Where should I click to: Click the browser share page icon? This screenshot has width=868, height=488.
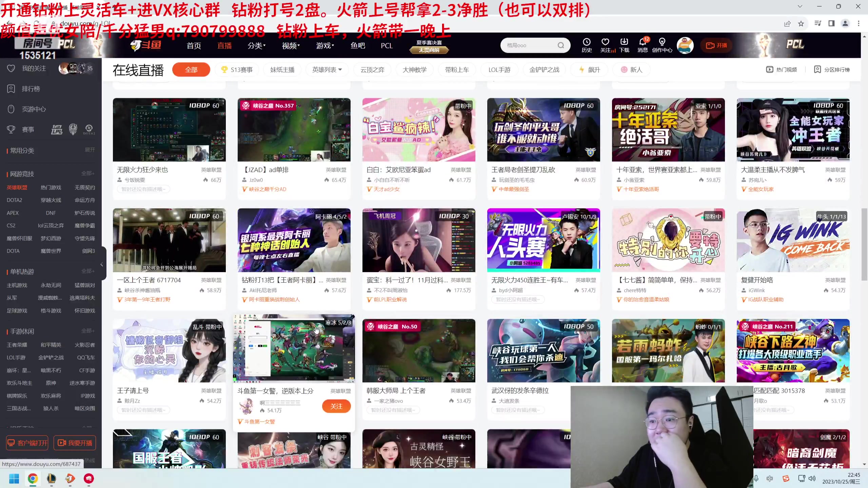point(787,23)
